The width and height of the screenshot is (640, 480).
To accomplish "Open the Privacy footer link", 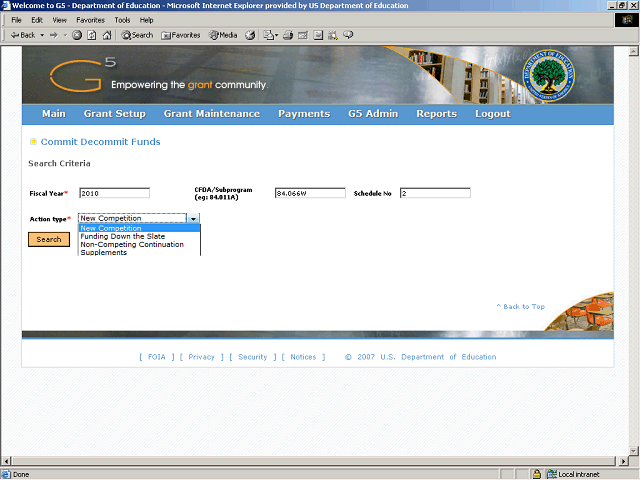I will tap(201, 357).
